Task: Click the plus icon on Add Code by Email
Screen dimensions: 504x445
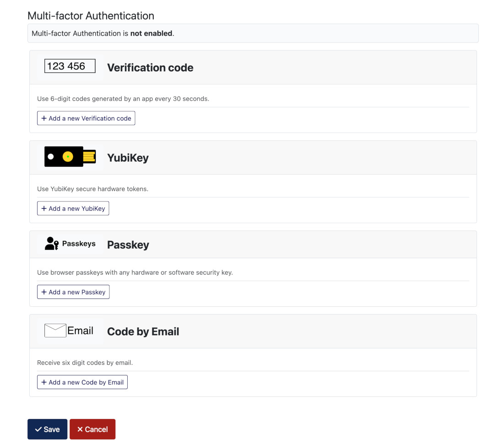Action: pos(43,382)
